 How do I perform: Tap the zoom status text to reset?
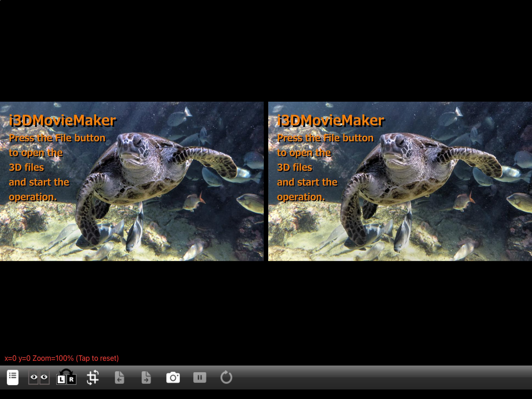[62, 358]
